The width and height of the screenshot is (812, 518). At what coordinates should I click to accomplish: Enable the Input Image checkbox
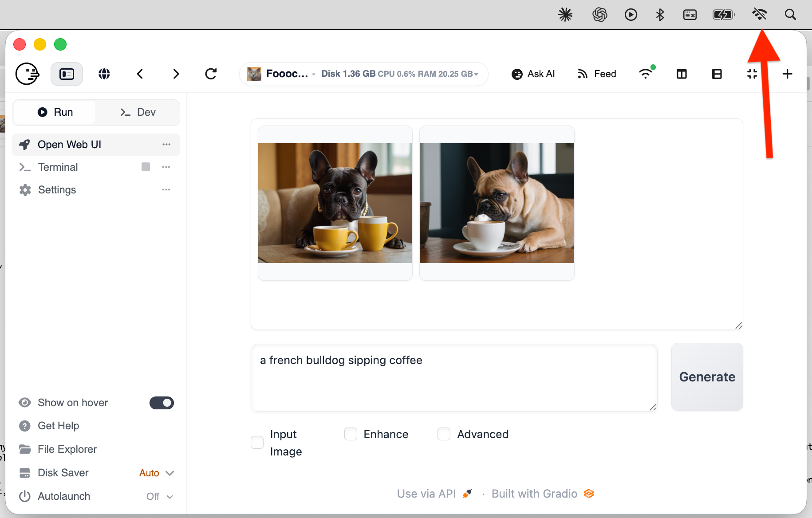pyautogui.click(x=257, y=443)
